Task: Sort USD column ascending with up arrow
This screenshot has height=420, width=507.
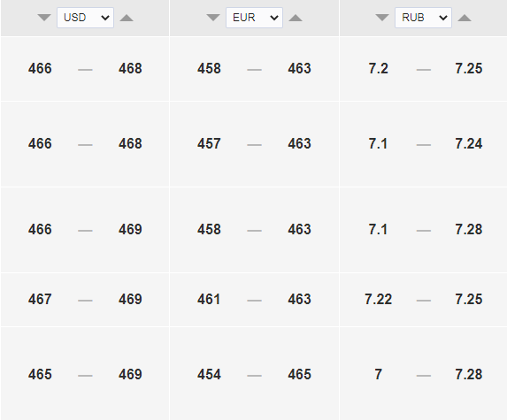Action: [x=127, y=18]
